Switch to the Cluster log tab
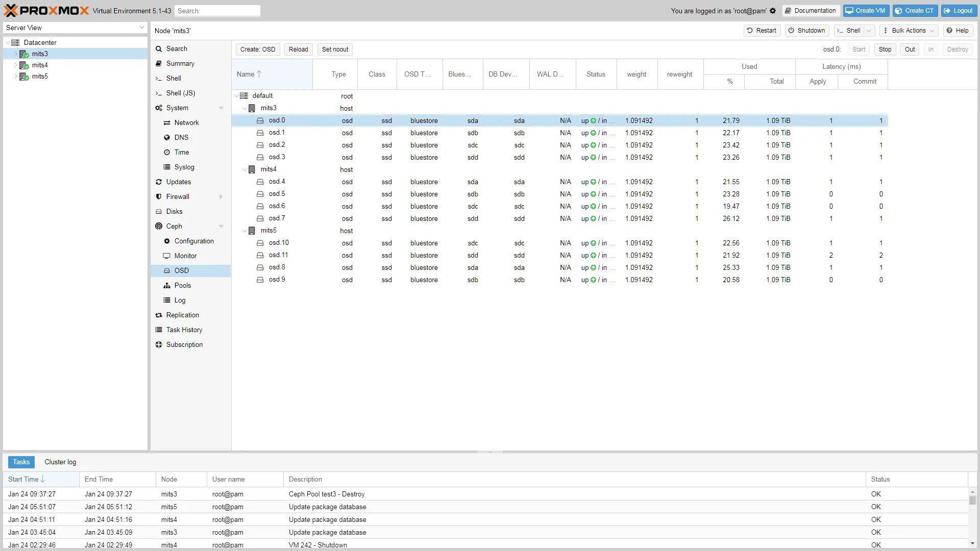Image resolution: width=980 pixels, height=551 pixels. [60, 462]
